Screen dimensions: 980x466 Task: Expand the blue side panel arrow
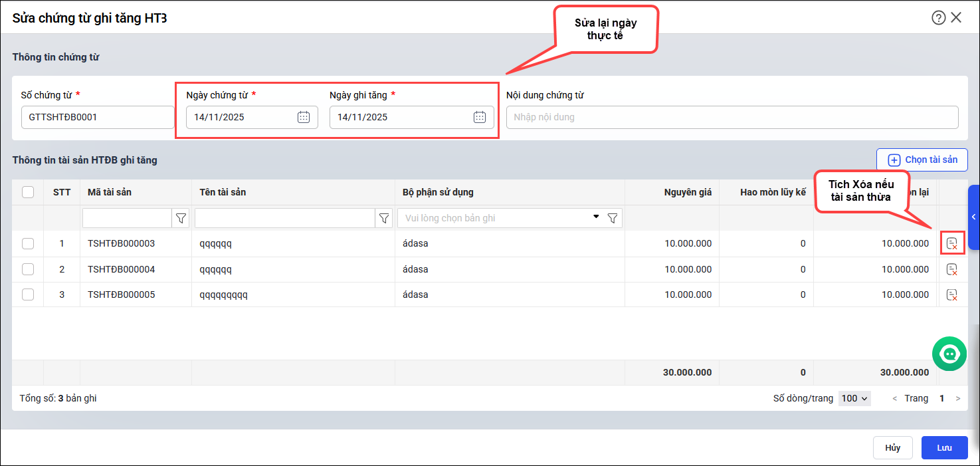[973, 217]
